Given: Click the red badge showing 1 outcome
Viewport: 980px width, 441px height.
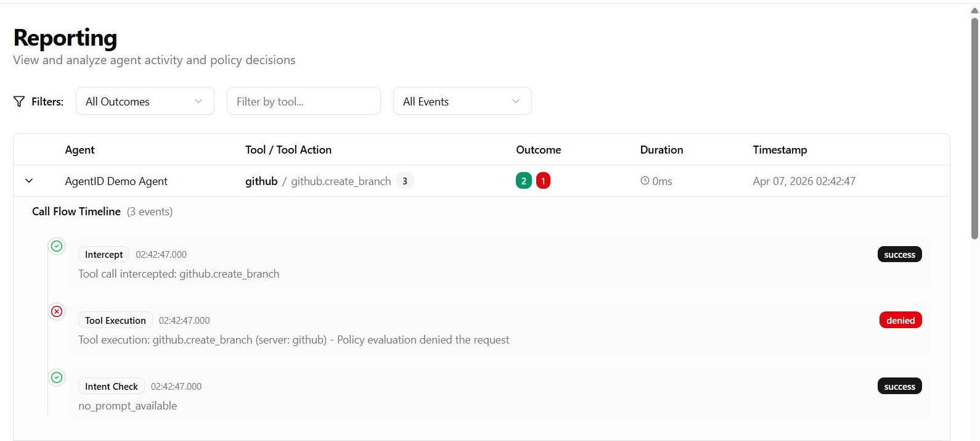Looking at the screenshot, I should [543, 181].
